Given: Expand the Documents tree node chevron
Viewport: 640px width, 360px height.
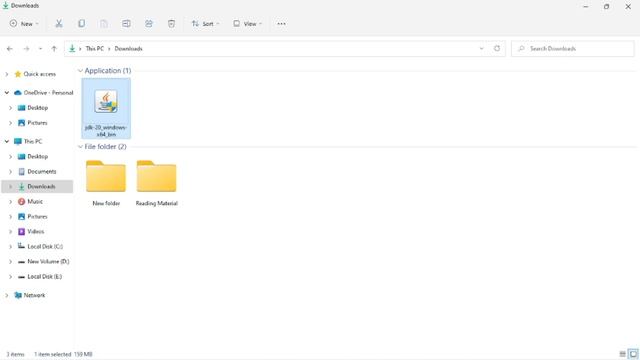Looking at the screenshot, I should click(11, 171).
